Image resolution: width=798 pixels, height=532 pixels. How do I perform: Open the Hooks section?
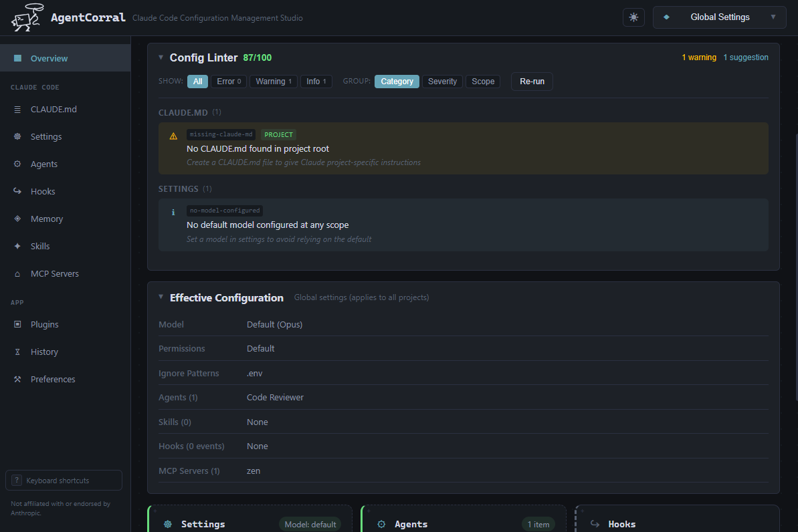[41, 191]
